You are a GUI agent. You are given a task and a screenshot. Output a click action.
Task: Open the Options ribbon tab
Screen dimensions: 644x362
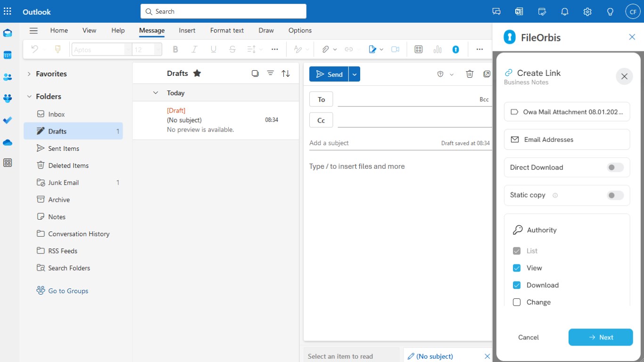tap(300, 30)
